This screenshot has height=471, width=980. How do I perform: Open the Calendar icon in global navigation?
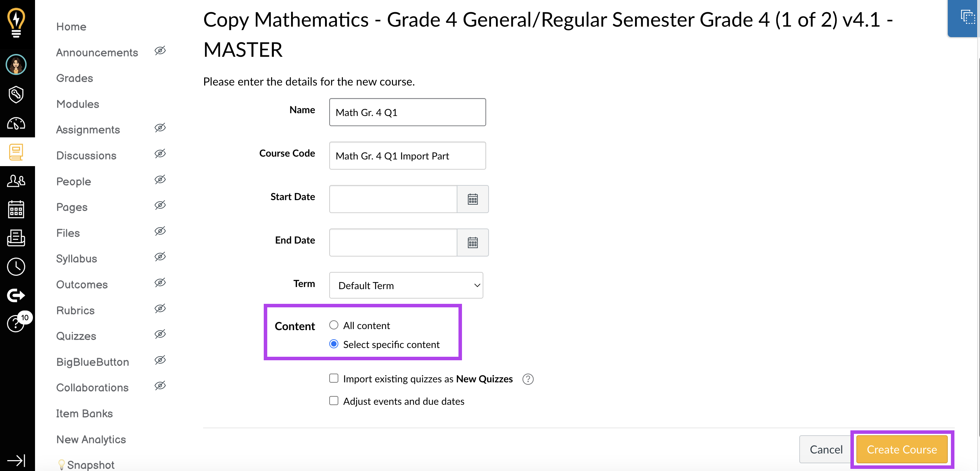tap(16, 210)
